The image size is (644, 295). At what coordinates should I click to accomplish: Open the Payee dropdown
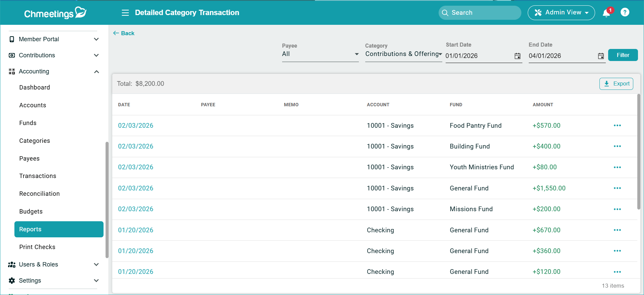click(320, 54)
